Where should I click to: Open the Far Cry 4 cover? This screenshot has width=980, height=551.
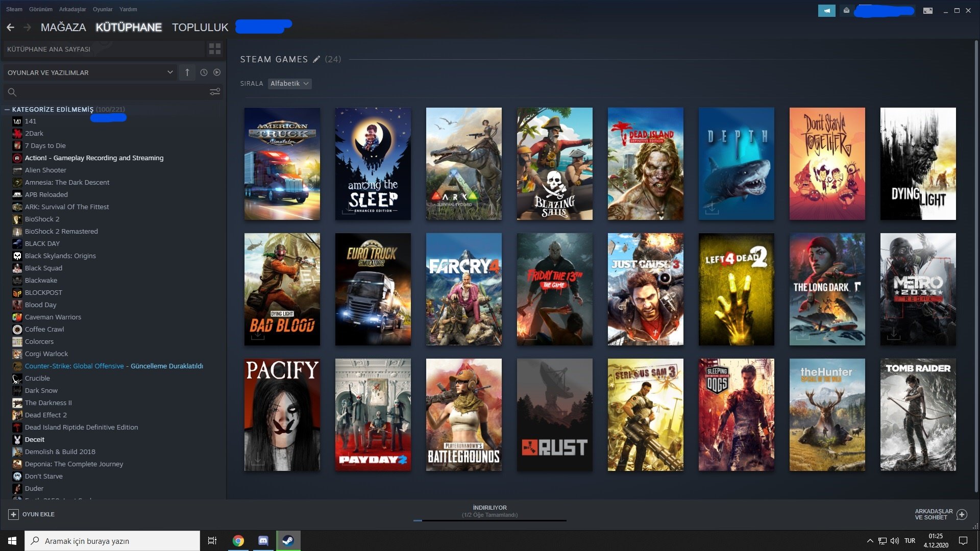[x=464, y=289]
